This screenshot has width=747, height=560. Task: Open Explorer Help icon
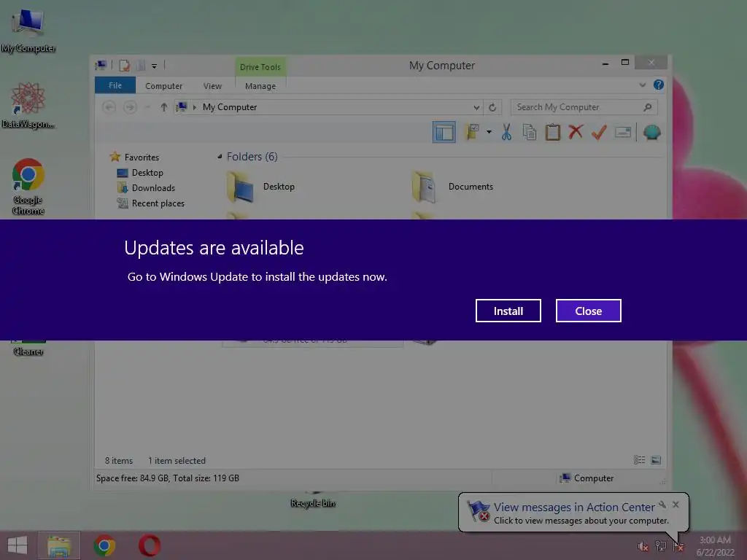tap(659, 85)
